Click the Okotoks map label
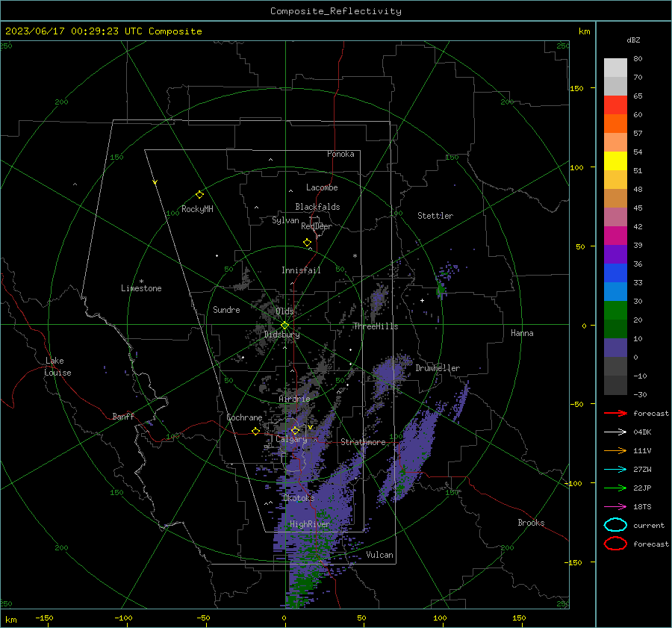The image size is (672, 628). pos(298,498)
